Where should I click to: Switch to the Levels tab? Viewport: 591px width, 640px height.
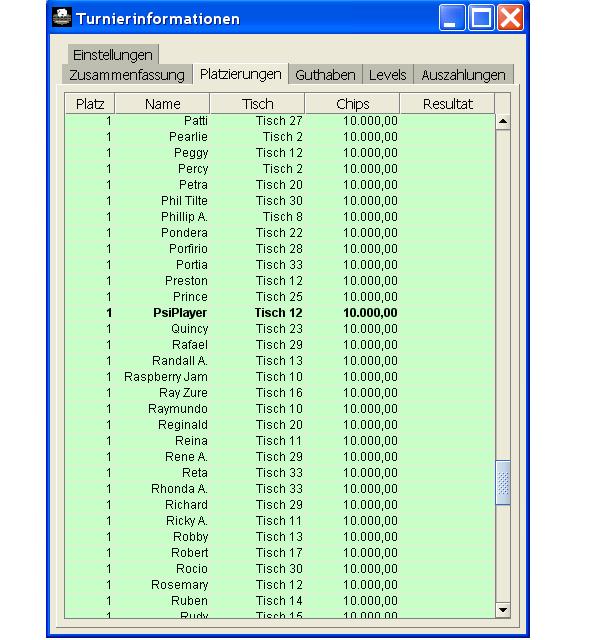click(388, 75)
